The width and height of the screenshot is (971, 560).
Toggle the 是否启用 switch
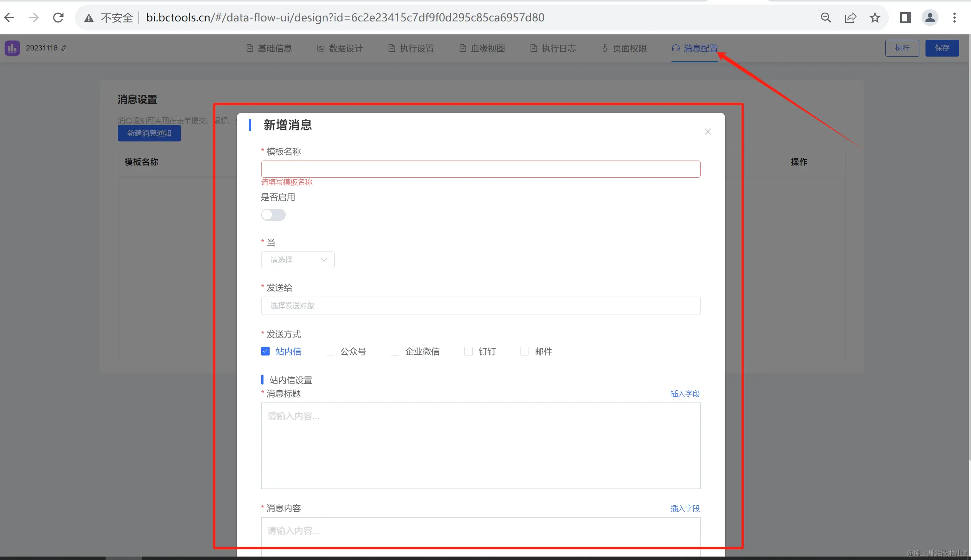273,214
